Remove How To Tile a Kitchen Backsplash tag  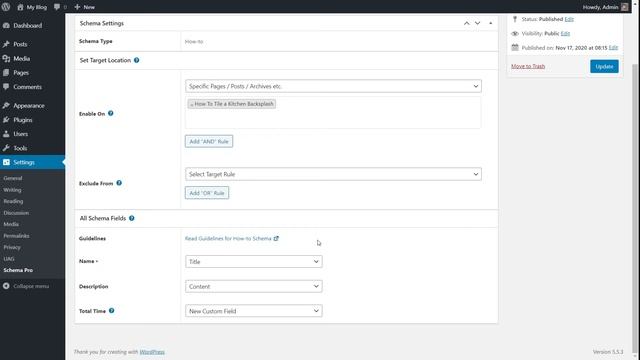(x=191, y=104)
